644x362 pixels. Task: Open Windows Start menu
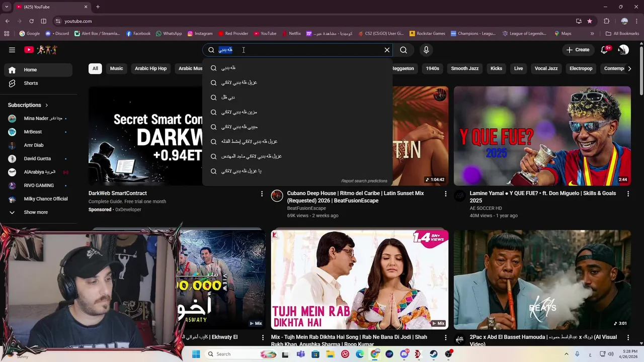(x=196, y=354)
